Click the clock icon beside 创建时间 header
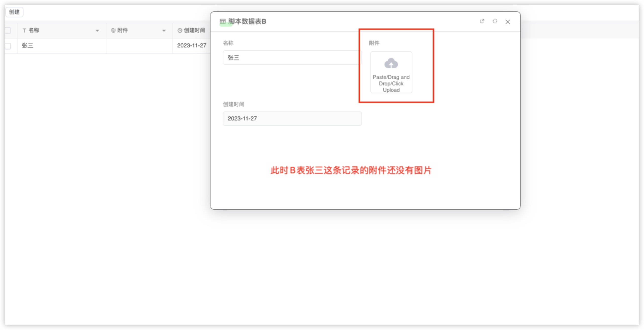 coord(180,31)
